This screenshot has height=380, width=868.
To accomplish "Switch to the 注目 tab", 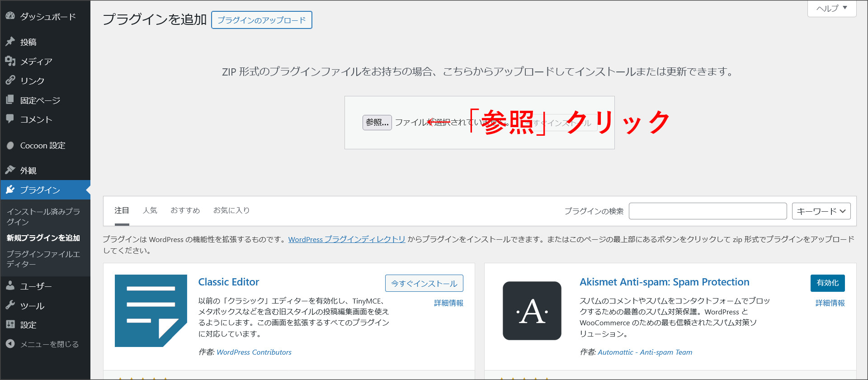I will (x=122, y=210).
